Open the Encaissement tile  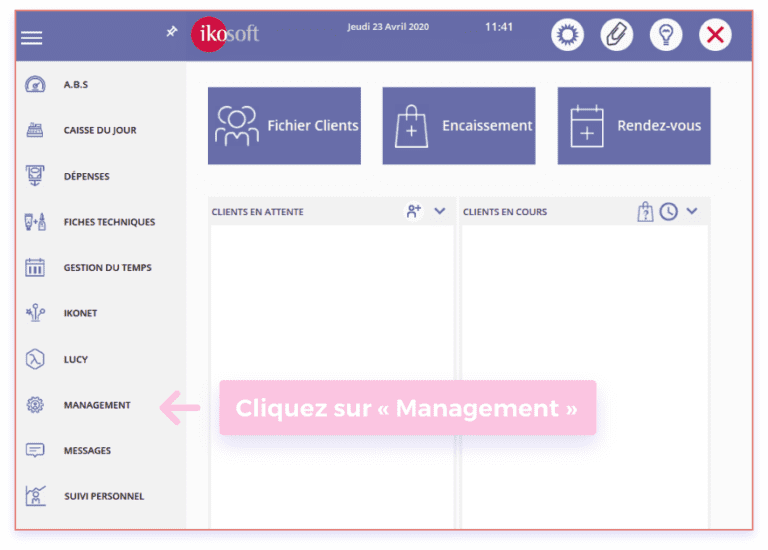click(x=459, y=126)
